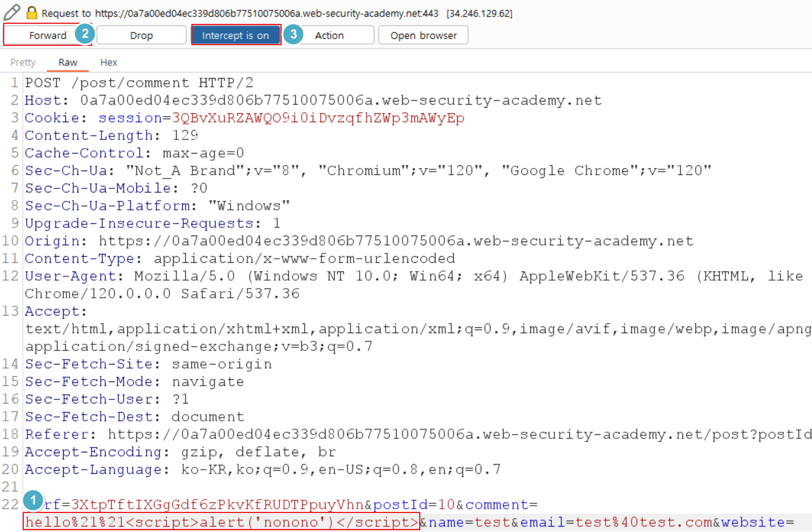Image resolution: width=812 pixels, height=532 pixels.
Task: Toggle the Intercept is on button
Action: point(236,35)
